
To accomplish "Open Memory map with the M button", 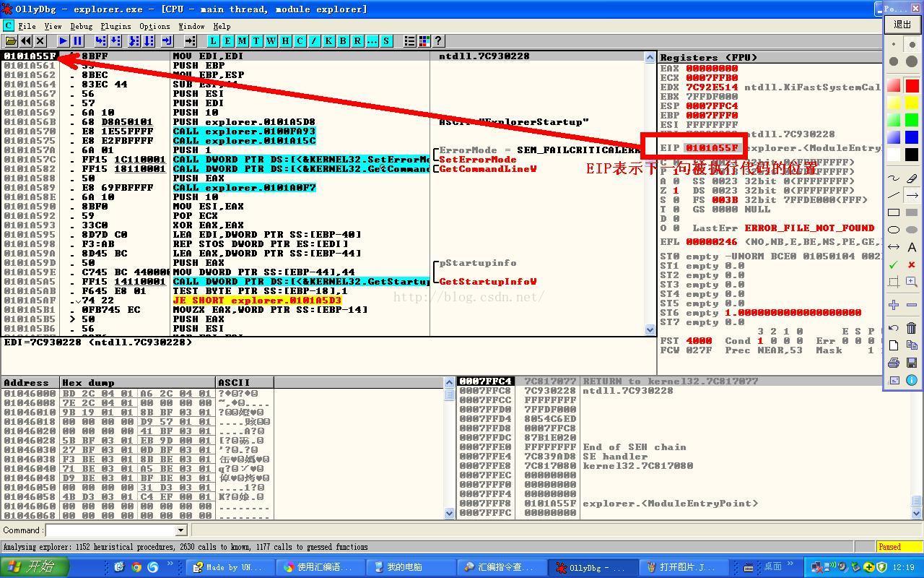I will (242, 41).
